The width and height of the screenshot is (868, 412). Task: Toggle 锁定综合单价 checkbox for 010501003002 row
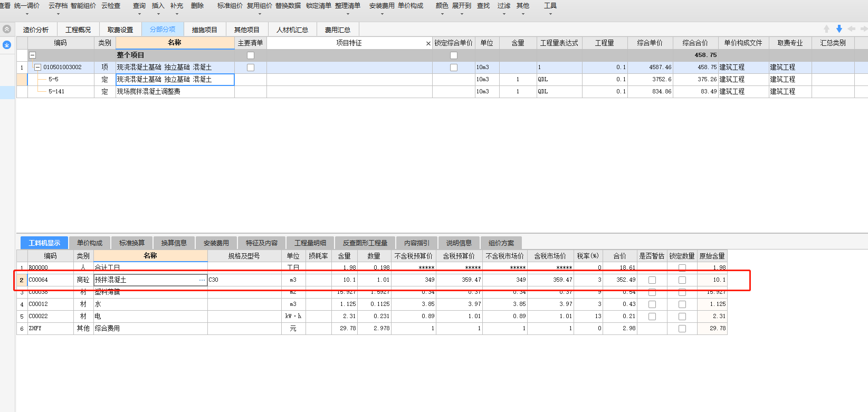click(454, 68)
